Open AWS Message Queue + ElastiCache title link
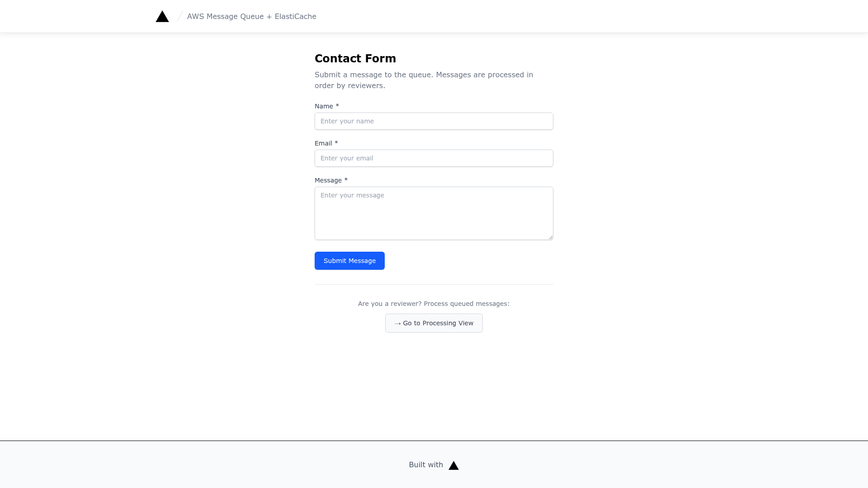The width and height of the screenshot is (868, 488). (x=252, y=17)
